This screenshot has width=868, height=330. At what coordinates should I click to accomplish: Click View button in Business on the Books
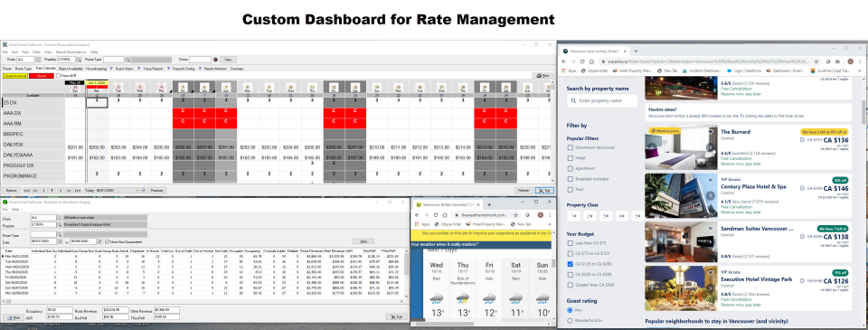pyautogui.click(x=363, y=241)
